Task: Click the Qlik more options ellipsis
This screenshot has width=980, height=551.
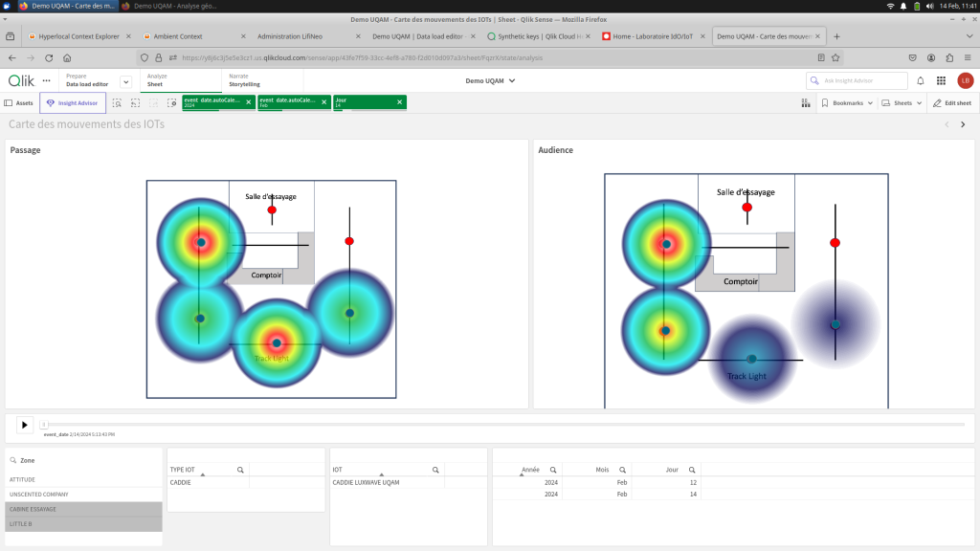Action: [x=46, y=81]
